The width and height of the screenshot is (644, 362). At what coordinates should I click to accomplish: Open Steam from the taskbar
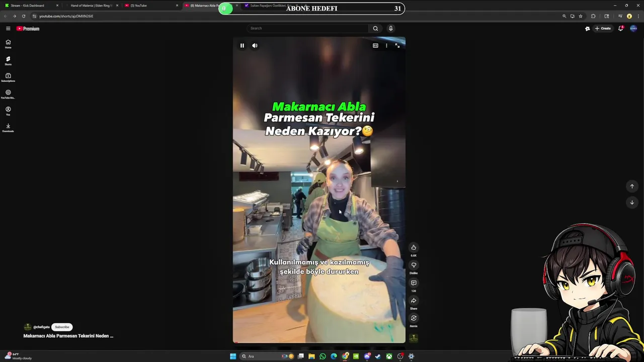coord(378,356)
